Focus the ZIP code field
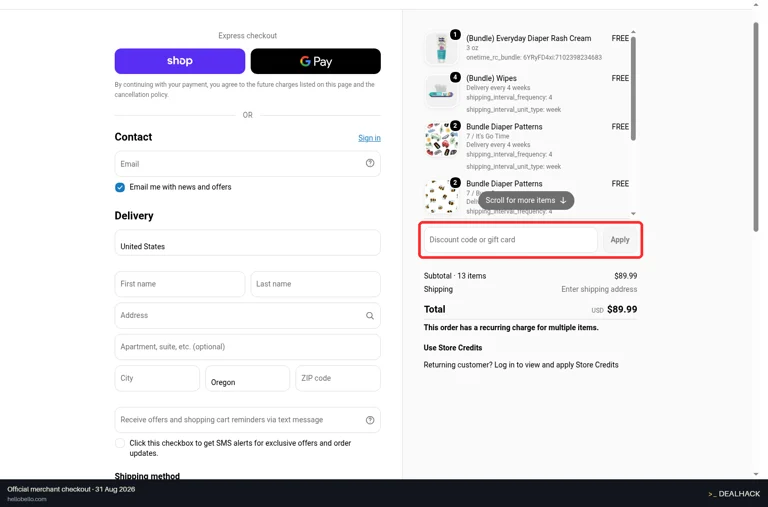The image size is (768, 507). (338, 378)
